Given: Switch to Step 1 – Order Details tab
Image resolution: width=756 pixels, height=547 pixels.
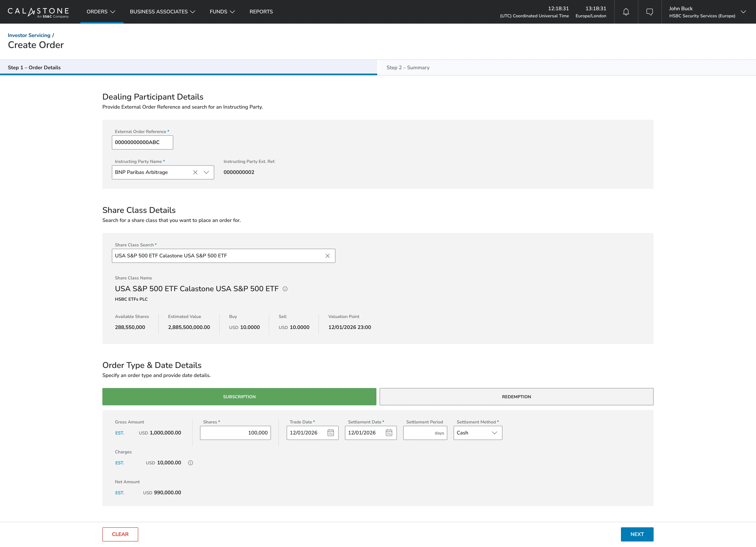Looking at the screenshot, I should point(188,68).
